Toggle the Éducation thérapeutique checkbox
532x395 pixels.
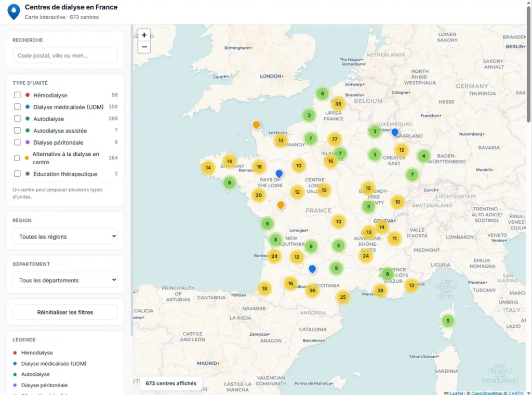(17, 174)
